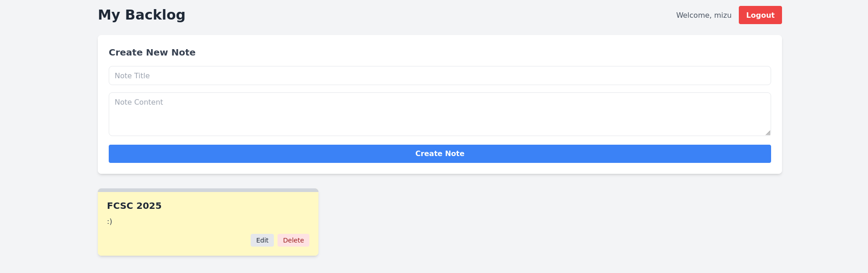Click the word Backlog in the page title
This screenshot has width=868, height=273.
tap(155, 15)
